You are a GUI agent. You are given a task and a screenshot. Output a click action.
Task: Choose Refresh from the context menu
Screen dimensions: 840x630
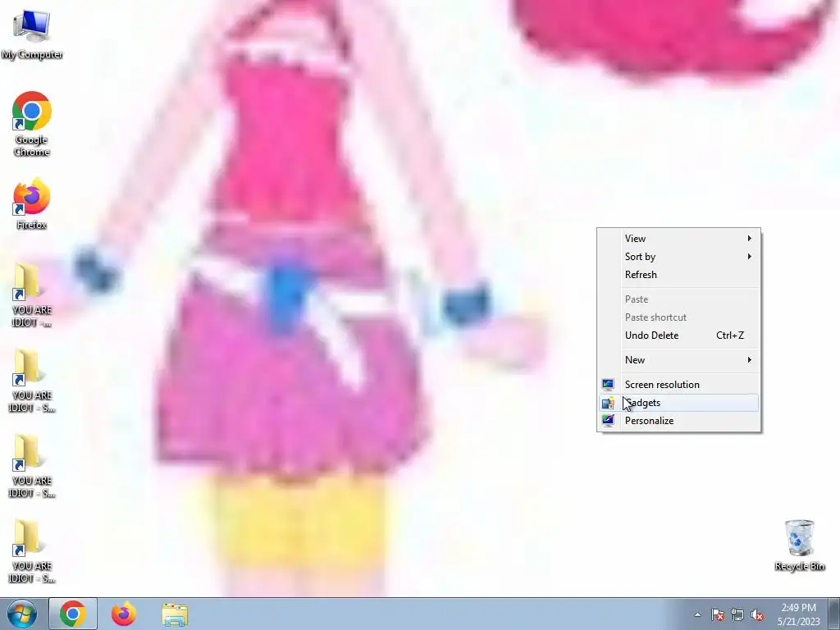point(678,274)
